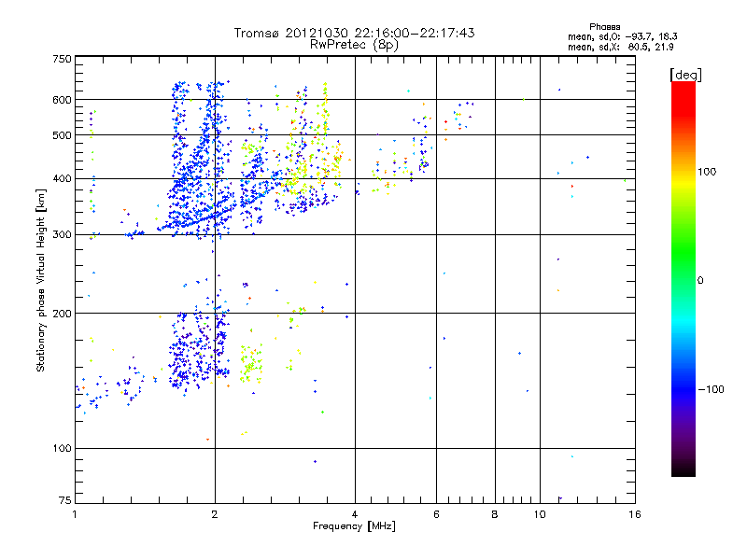
Task: Click the x-axis tick label '16'
Action: click(x=635, y=514)
